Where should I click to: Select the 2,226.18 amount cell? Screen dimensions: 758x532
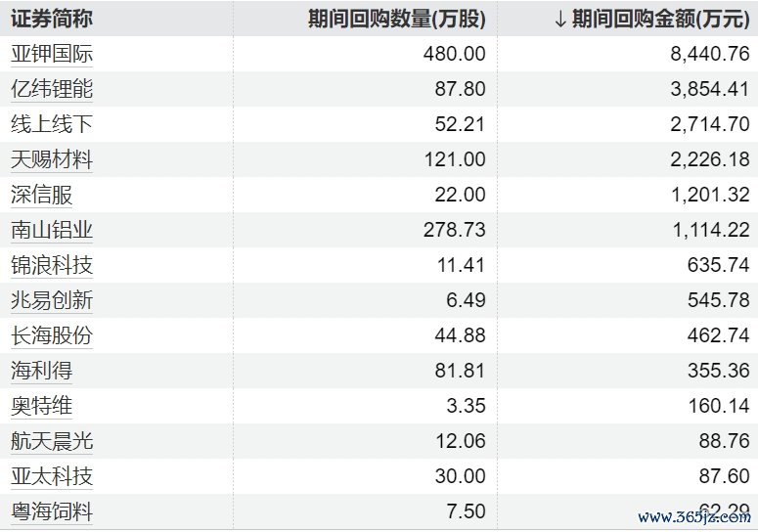(x=628, y=159)
